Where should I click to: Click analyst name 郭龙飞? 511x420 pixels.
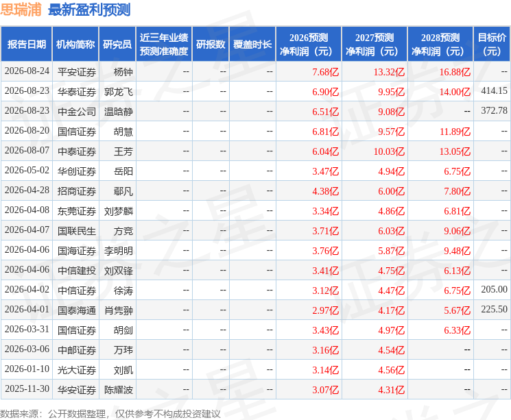[119, 92]
